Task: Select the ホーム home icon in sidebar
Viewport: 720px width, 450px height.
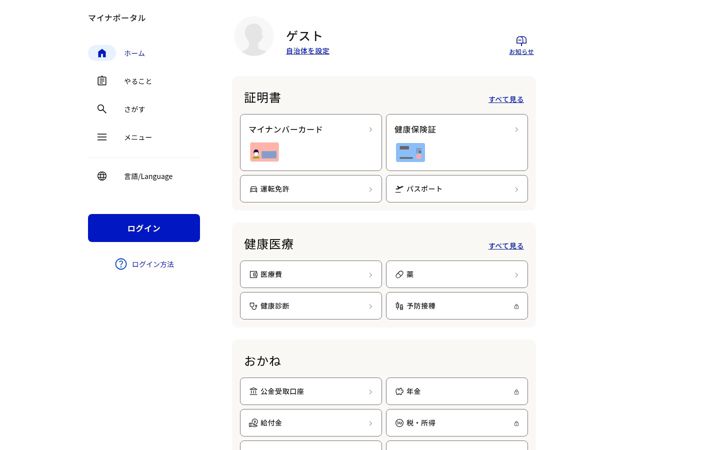Action: [x=102, y=53]
